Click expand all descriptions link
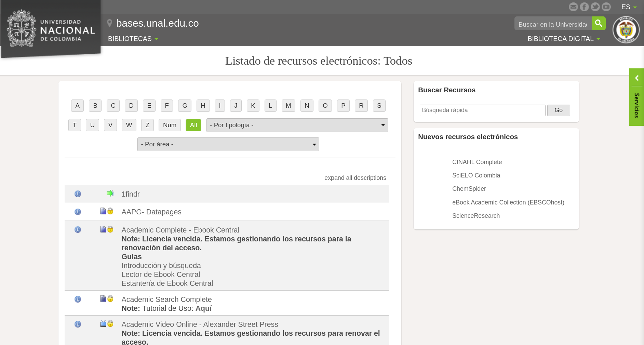 (x=355, y=178)
